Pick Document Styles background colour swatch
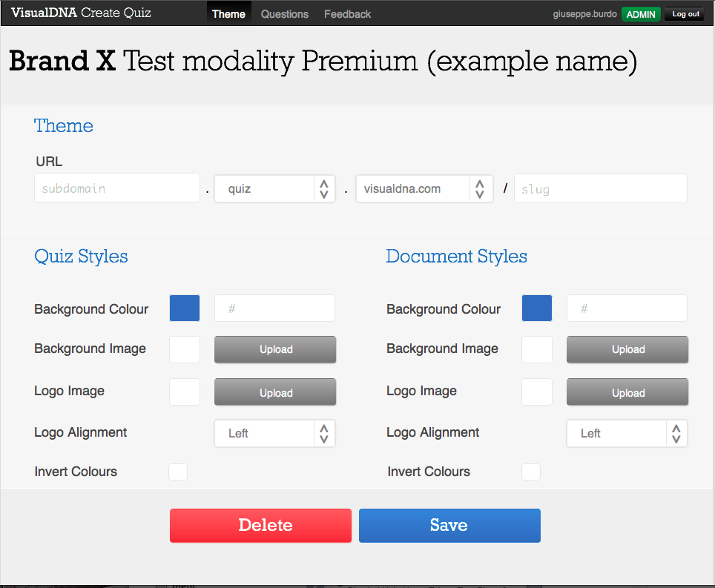 537,308
